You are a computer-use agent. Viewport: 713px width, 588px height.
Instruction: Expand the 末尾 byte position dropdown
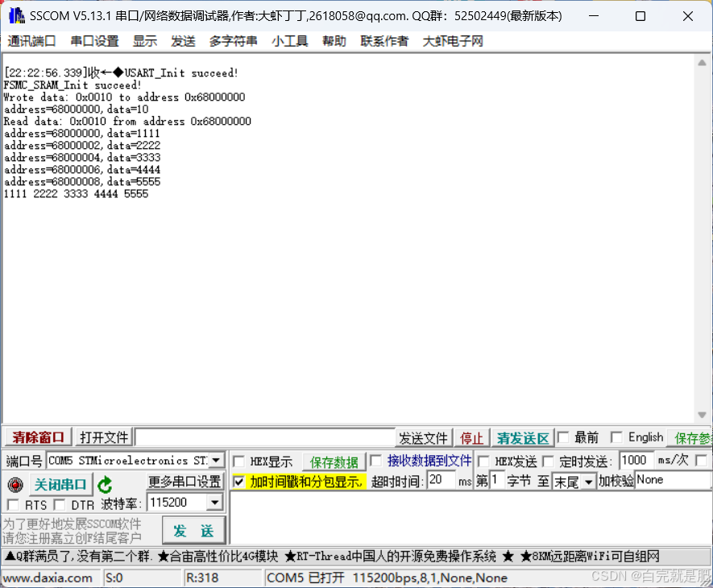(588, 482)
